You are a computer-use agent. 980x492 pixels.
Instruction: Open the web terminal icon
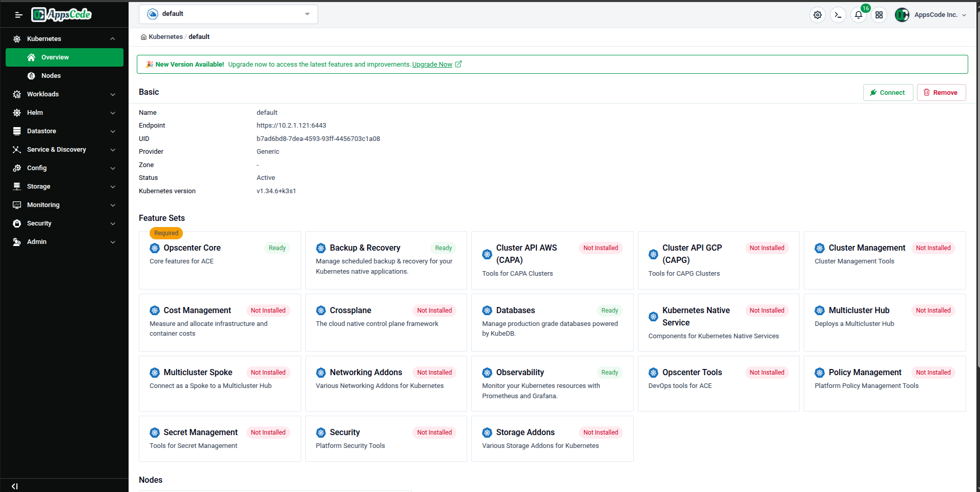tap(838, 15)
